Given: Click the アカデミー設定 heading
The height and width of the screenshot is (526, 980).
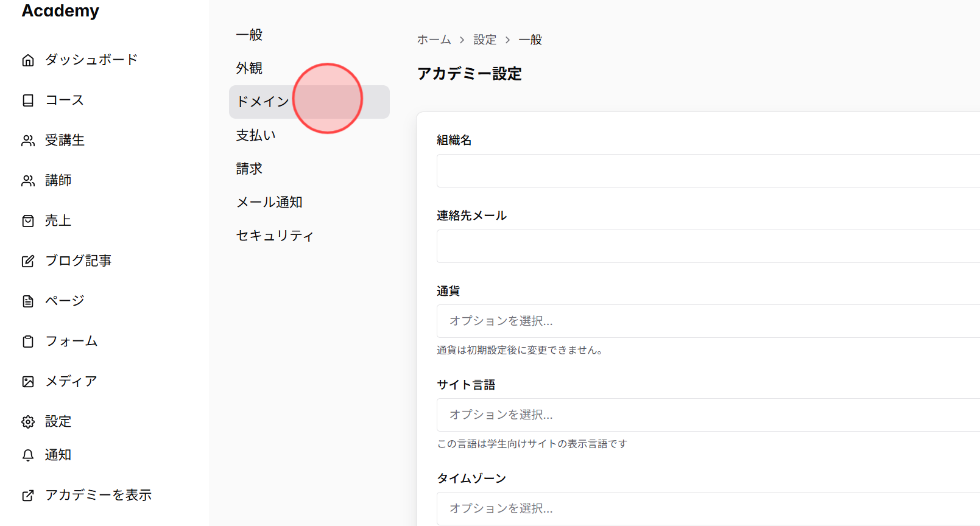Looking at the screenshot, I should point(470,74).
